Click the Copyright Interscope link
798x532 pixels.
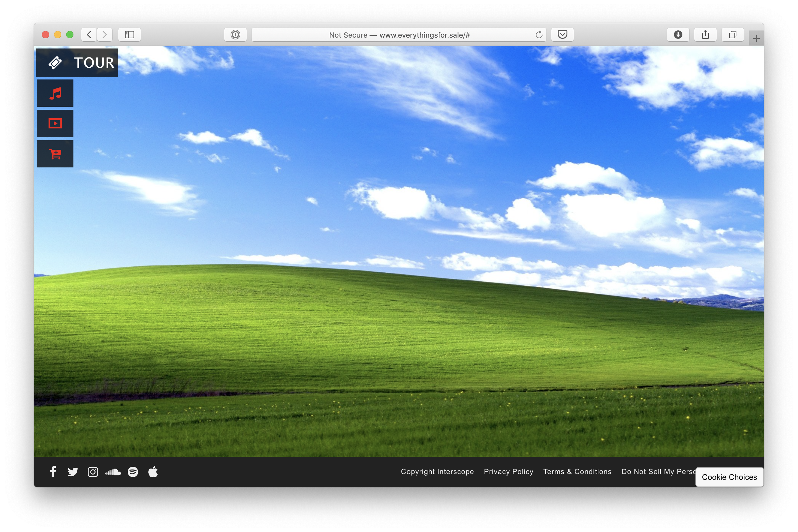437,472
